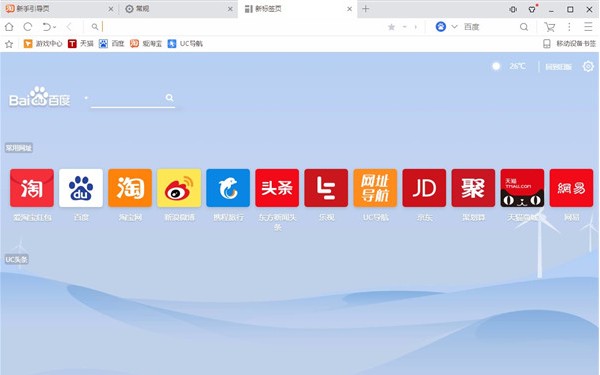Click the page search magnifier icon
Viewport: 600px width, 375px height.
pyautogui.click(x=170, y=98)
